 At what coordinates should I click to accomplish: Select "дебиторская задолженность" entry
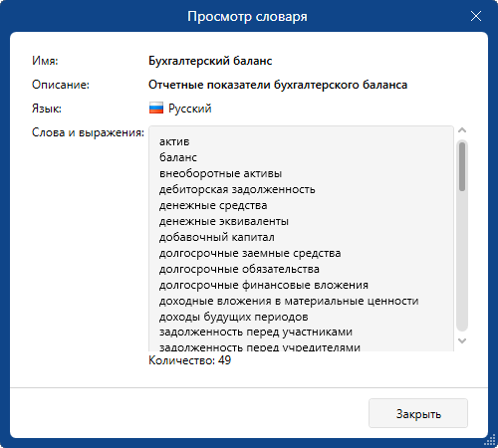click(237, 189)
